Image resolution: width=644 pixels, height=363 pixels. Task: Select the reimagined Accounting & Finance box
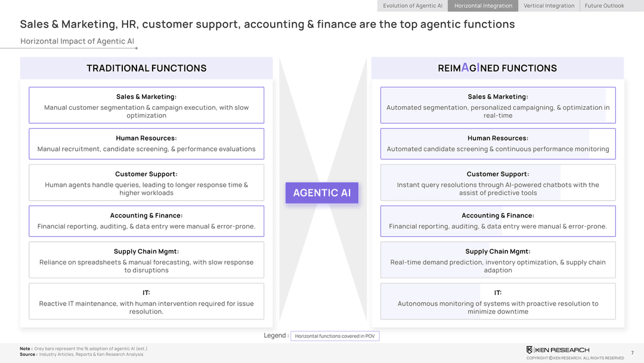click(498, 221)
